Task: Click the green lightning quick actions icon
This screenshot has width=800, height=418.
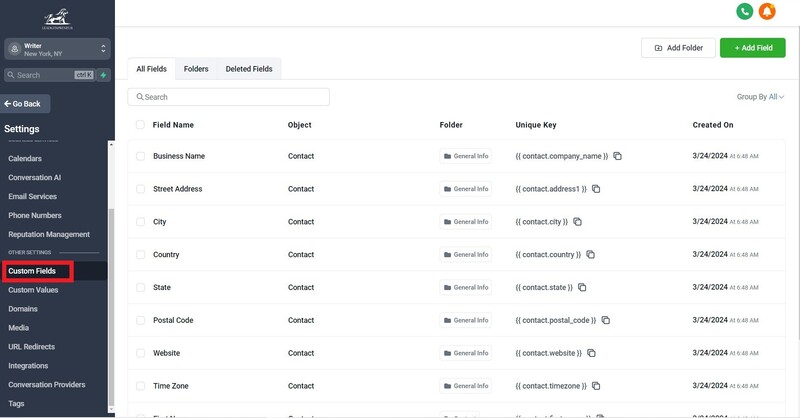Action: click(x=104, y=75)
